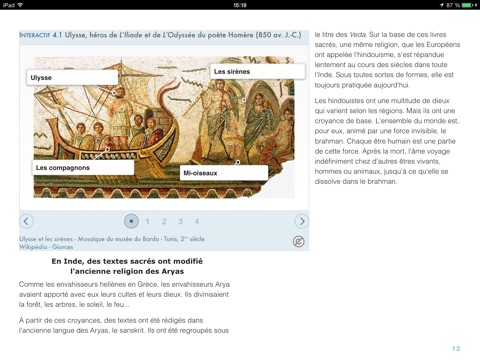Image resolution: width=480 pixels, height=360 pixels.
Task: Open the copyright license icon
Action: click(298, 242)
